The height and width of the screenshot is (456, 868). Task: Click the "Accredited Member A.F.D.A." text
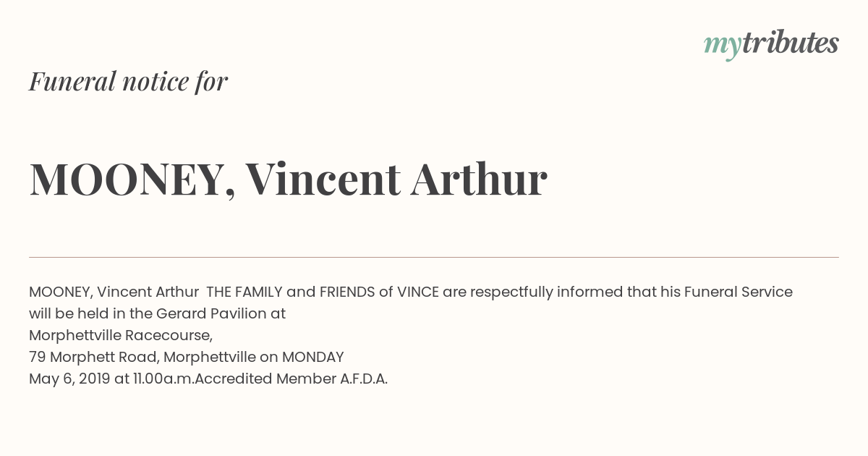(x=292, y=379)
